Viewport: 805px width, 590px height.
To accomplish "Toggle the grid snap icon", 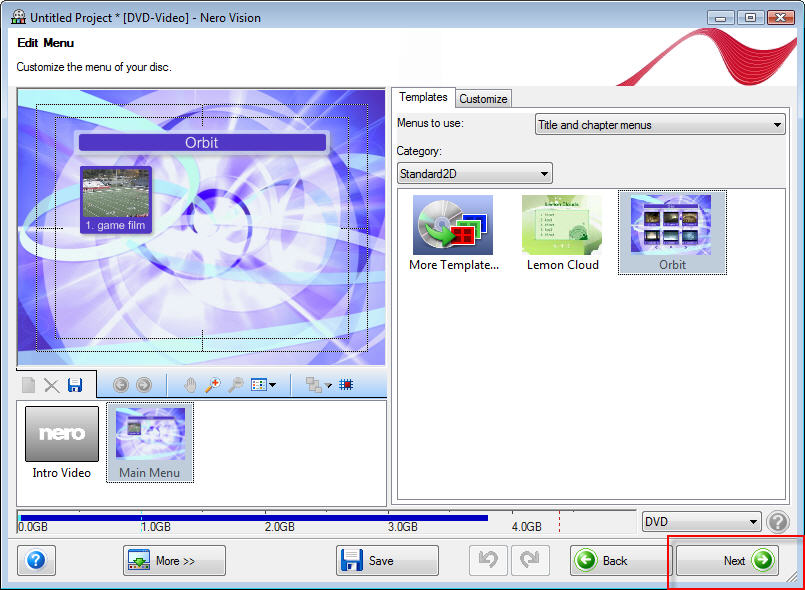I will coord(346,385).
